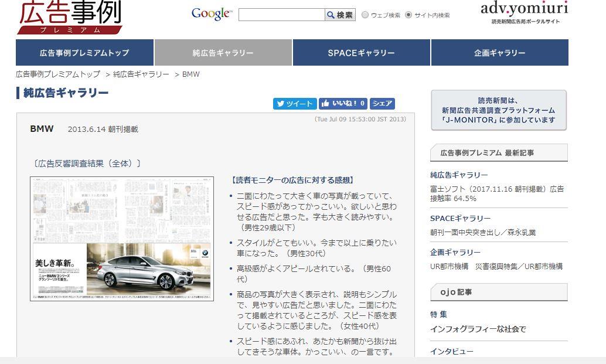
Task: Click the BMW article title text
Action: pos(42,129)
